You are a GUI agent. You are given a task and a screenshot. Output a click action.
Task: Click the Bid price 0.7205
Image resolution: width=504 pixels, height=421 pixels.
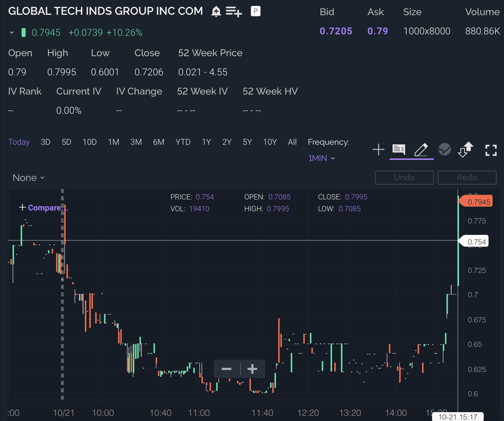point(336,31)
